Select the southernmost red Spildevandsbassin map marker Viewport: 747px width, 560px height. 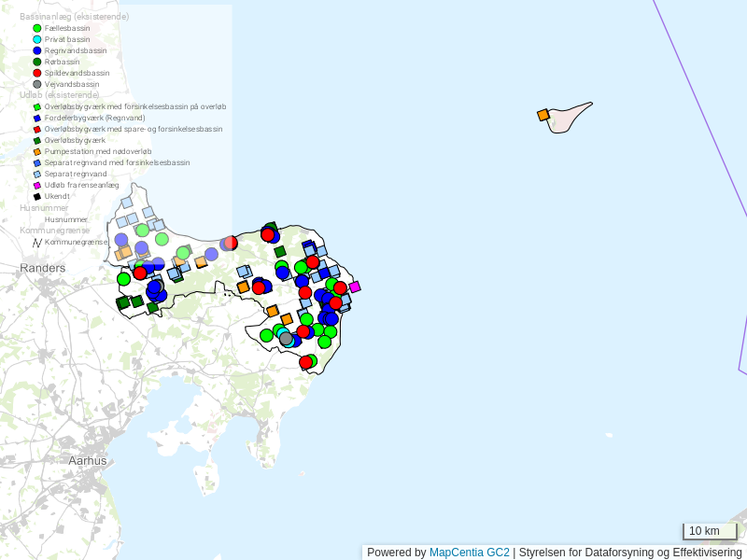tap(305, 362)
